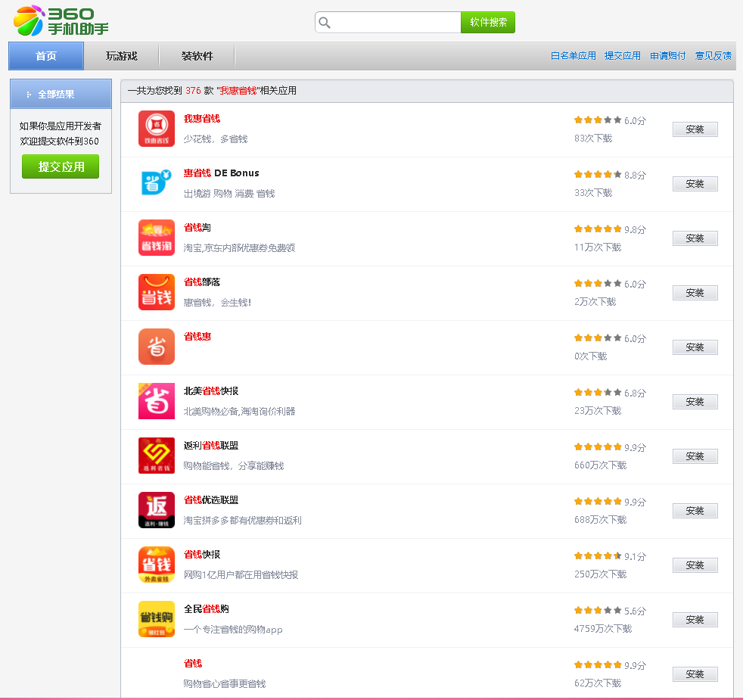Install 全民省钱购
The width and height of the screenshot is (743, 700).
click(695, 620)
